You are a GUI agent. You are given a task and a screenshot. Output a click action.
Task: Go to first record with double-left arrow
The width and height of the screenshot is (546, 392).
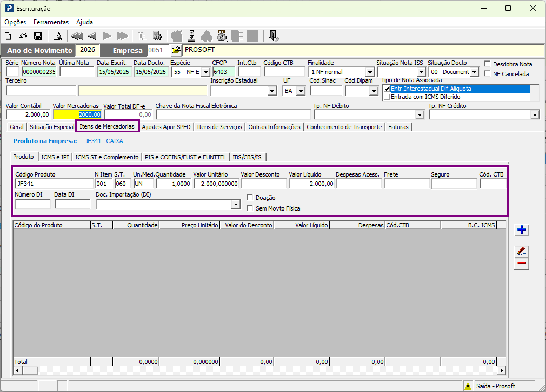(x=77, y=36)
